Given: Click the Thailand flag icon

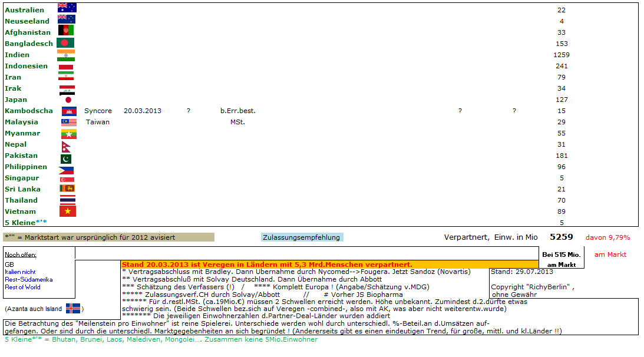Looking at the screenshot, I should [x=68, y=200].
